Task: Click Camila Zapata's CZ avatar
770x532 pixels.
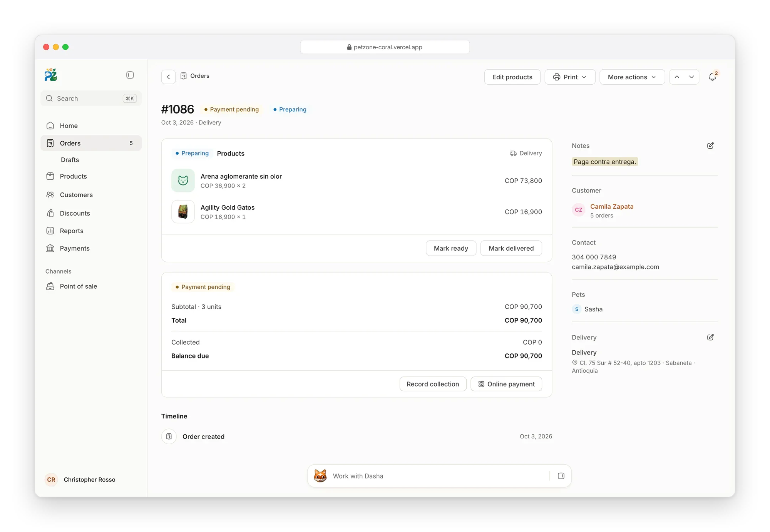Action: click(578, 210)
